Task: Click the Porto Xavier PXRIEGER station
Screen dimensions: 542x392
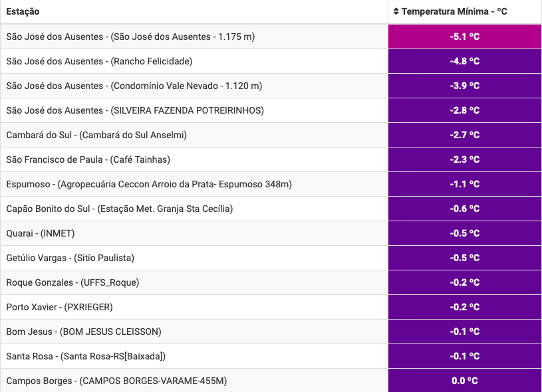Action: (x=59, y=307)
